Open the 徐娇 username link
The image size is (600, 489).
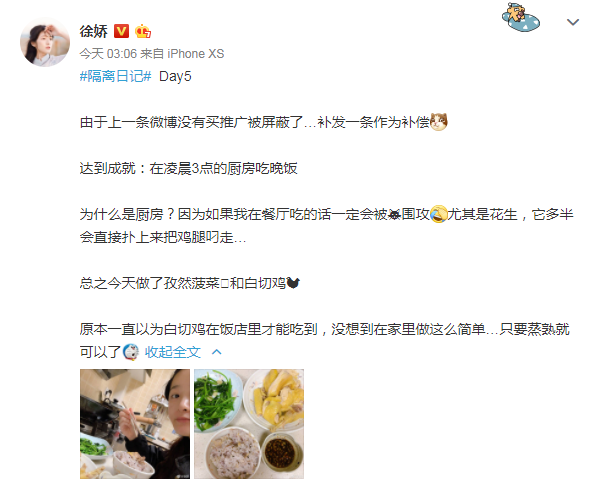[x=94, y=31]
